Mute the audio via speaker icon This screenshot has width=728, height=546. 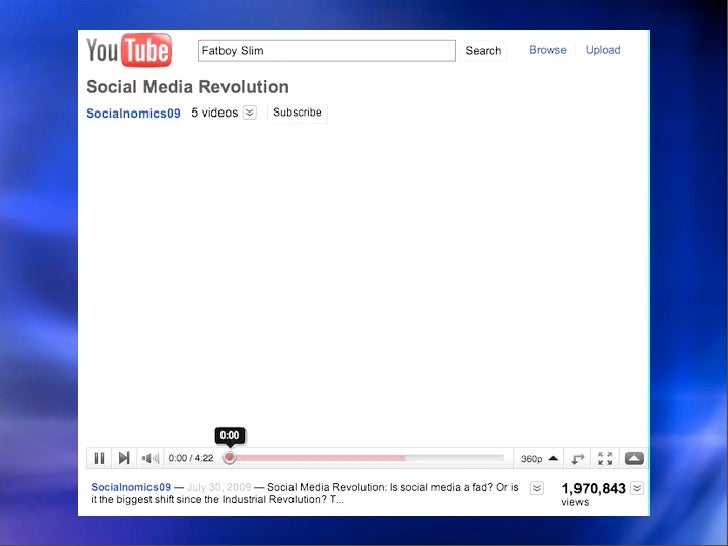[150, 458]
